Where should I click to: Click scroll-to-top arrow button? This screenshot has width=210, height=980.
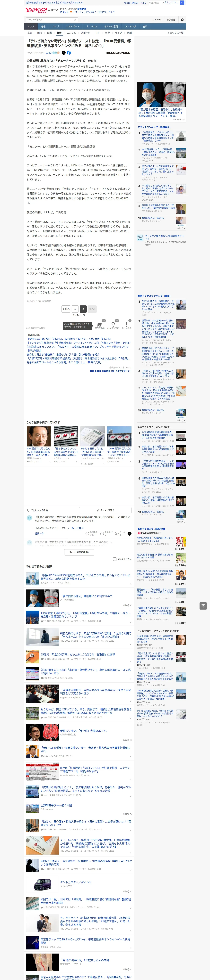click(x=203, y=606)
